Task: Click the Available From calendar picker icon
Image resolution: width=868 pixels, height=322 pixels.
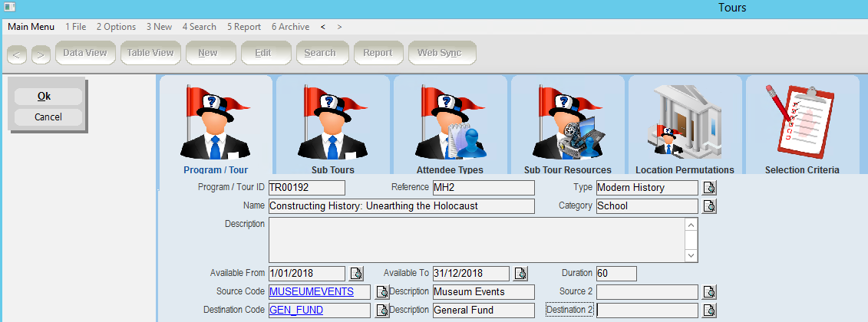Action: [357, 274]
